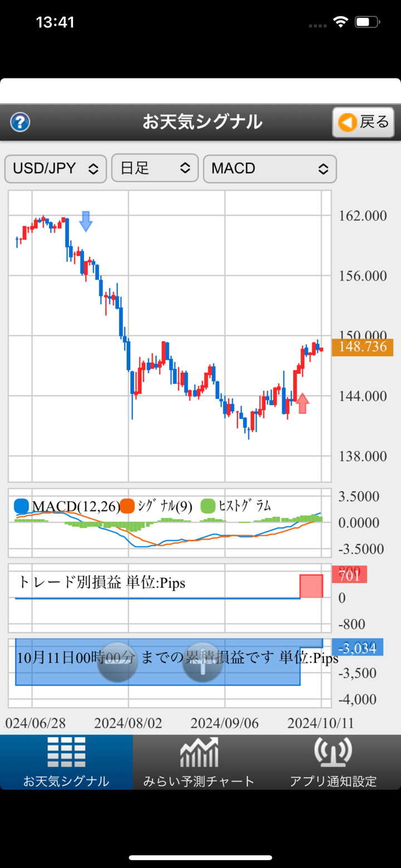Click the green ヒストグラム legend swatch
The width and height of the screenshot is (401, 868).
pos(208,506)
